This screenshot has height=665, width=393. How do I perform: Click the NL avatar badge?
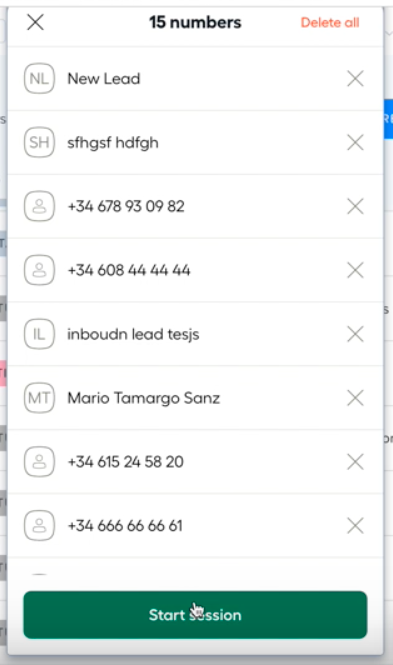point(39,78)
